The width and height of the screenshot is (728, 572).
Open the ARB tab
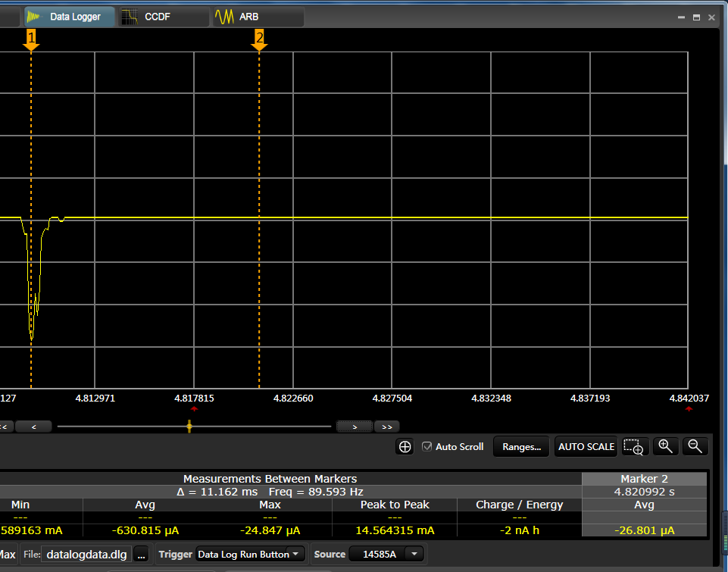258,17
